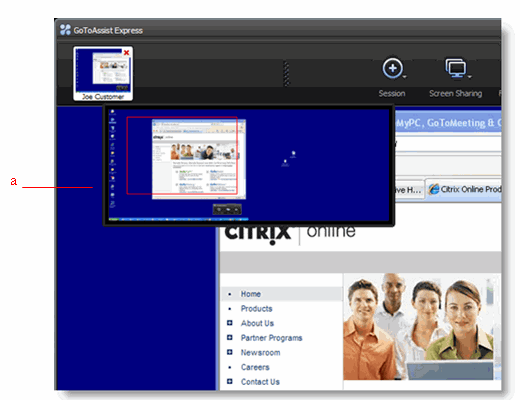Screen dimensions: 520x400
Task: Switch to Citrix Online Prod browser tab
Action: pyautogui.click(x=464, y=189)
